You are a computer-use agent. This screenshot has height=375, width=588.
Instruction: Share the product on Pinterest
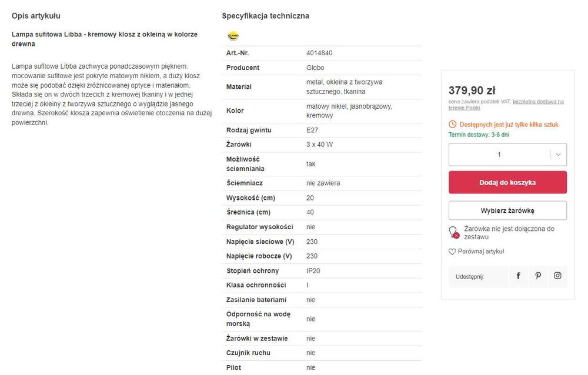point(537,276)
